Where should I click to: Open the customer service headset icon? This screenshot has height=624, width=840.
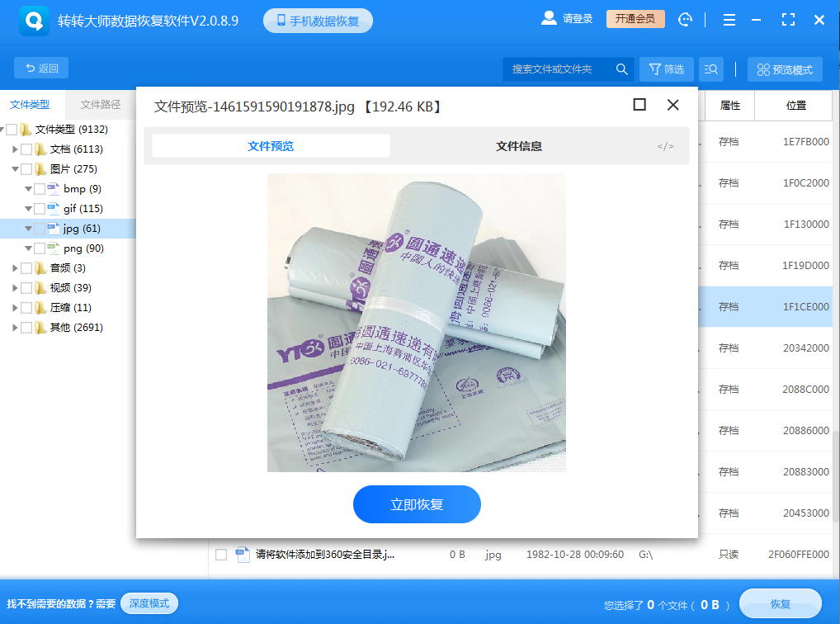685,19
